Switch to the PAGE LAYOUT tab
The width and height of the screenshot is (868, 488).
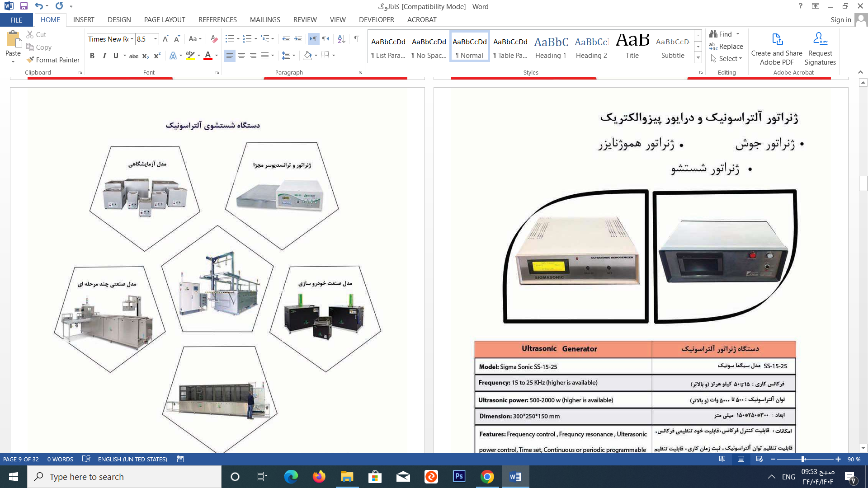coord(165,20)
